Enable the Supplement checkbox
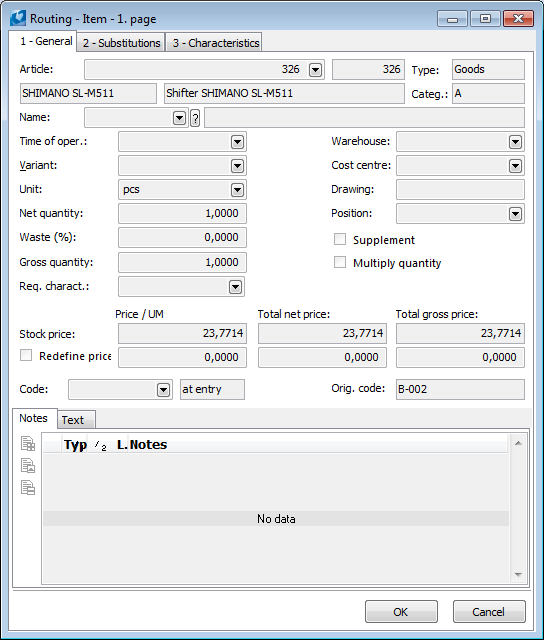Image resolution: width=544 pixels, height=640 pixels. [340, 239]
